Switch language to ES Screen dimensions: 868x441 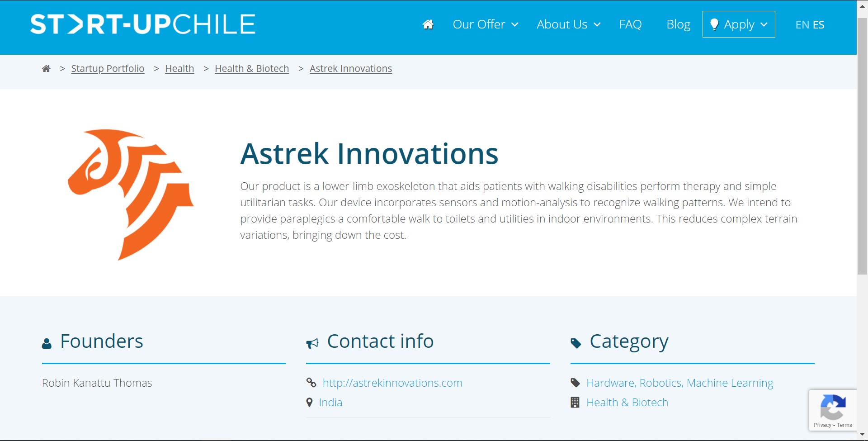(x=818, y=25)
